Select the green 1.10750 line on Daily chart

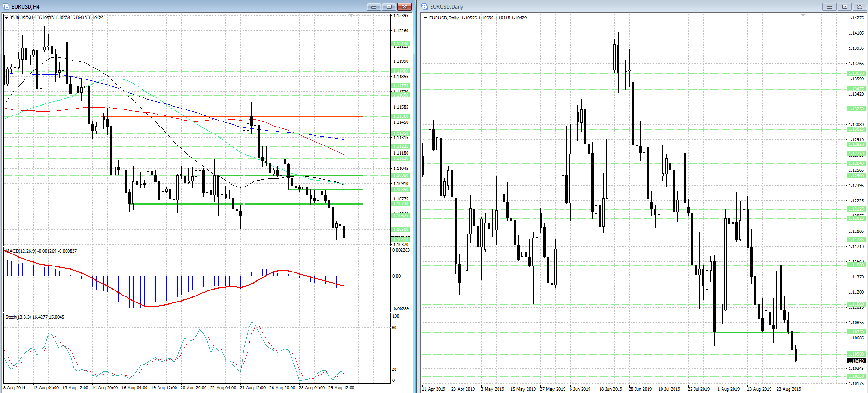pyautogui.click(x=757, y=332)
